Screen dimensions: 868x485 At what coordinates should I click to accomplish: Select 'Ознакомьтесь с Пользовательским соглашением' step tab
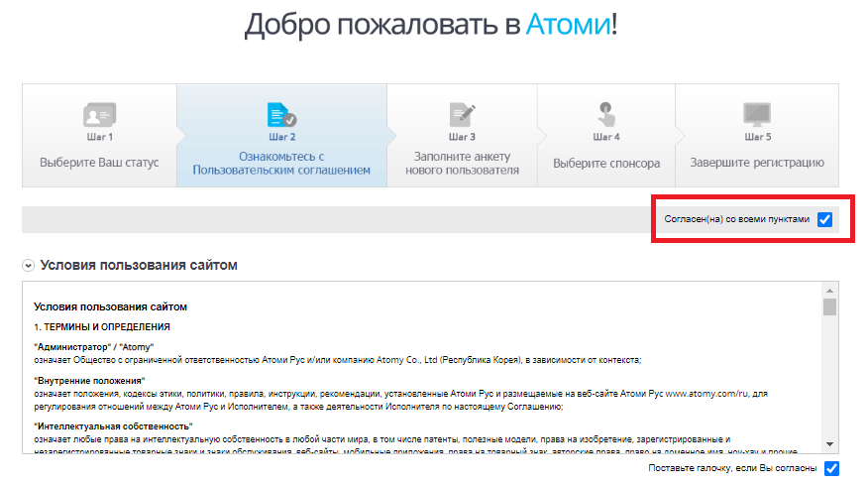[281, 135]
